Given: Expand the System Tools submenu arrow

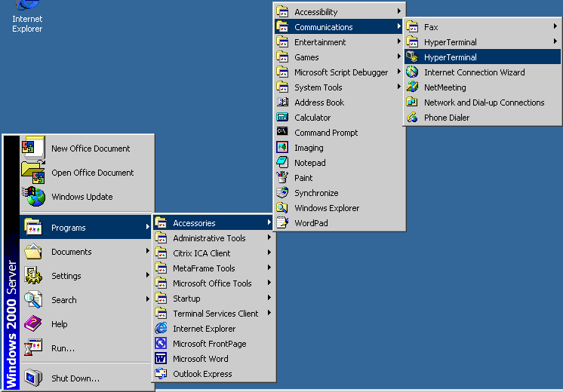Looking at the screenshot, I should pos(399,87).
